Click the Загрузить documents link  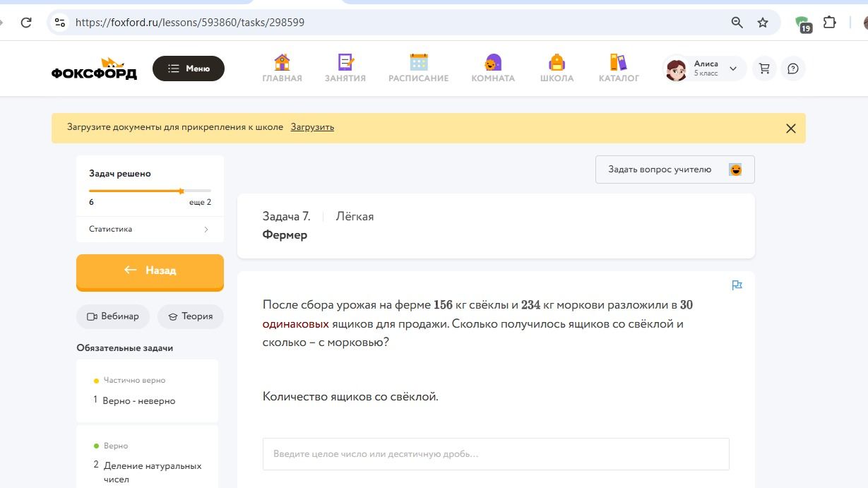tap(312, 127)
